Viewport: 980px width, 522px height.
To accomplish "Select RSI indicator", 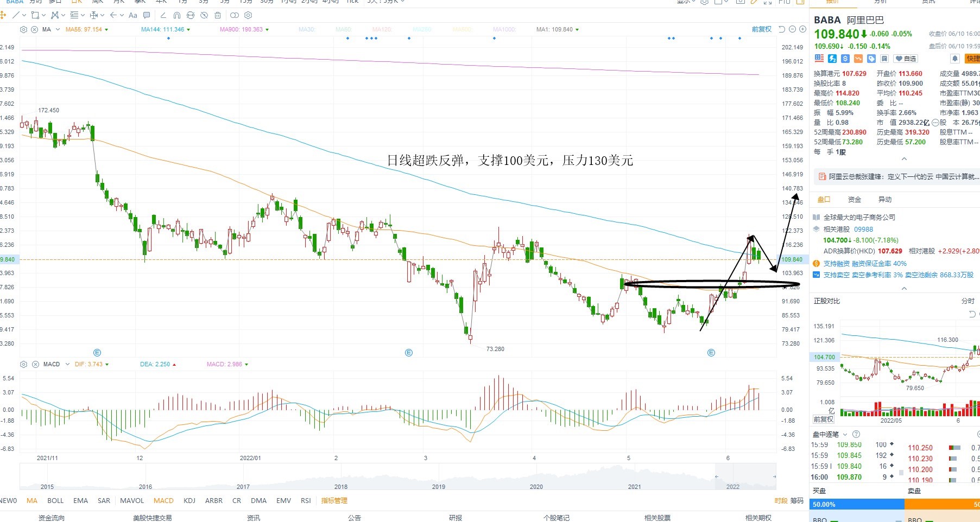I will tap(306, 501).
